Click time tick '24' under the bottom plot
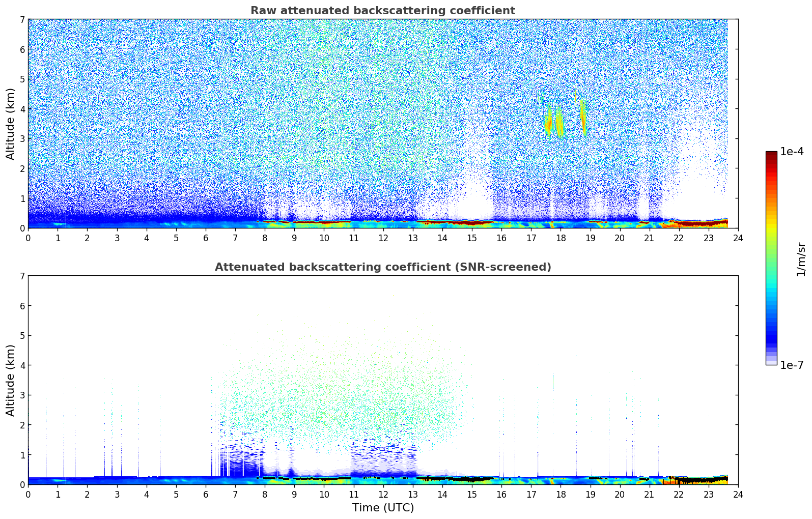Image resolution: width=812 pixels, height=519 pixels. [x=738, y=494]
